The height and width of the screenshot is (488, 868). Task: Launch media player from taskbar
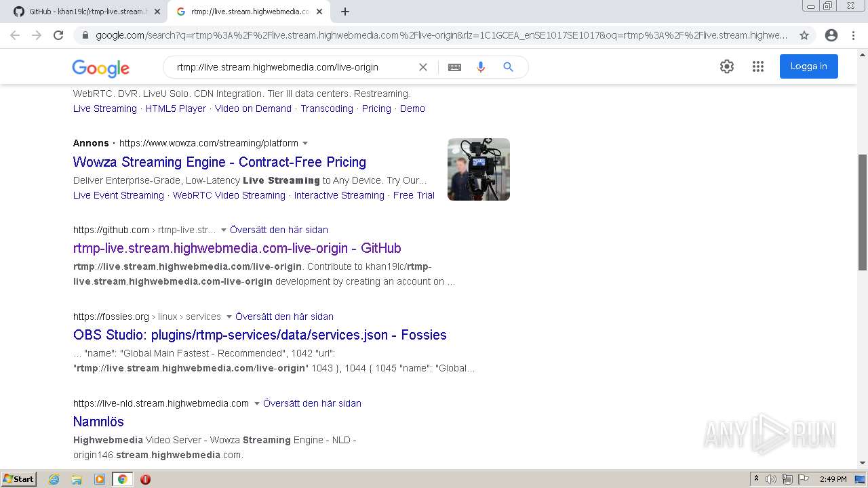coord(100,479)
